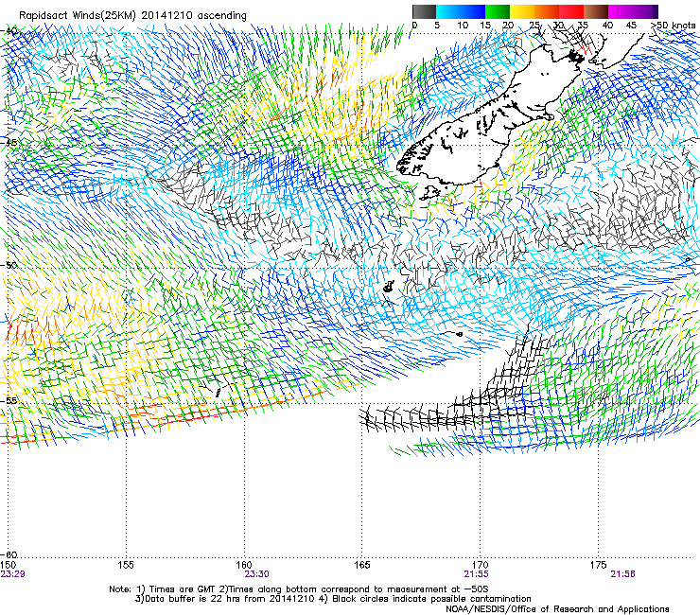Screen dimensions: 700x615
Task: Click the '165' longitude label
Action: pyautogui.click(x=362, y=565)
